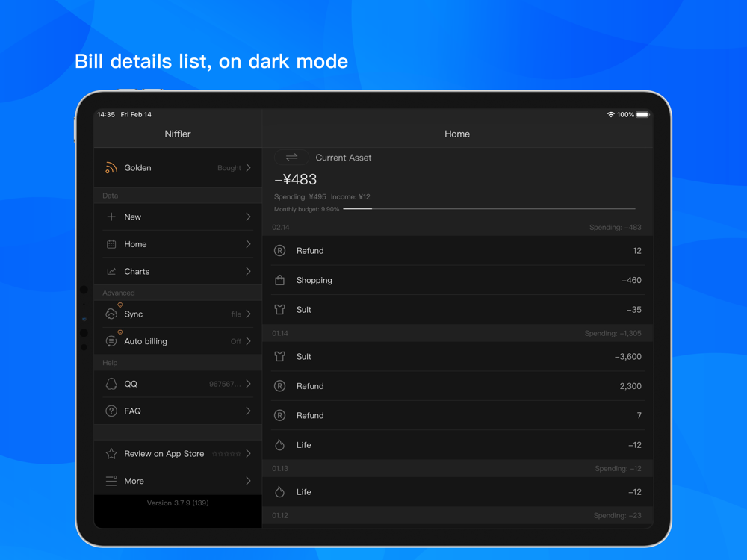The image size is (747, 560).
Task: Open New entry via its chevron
Action: tap(248, 217)
